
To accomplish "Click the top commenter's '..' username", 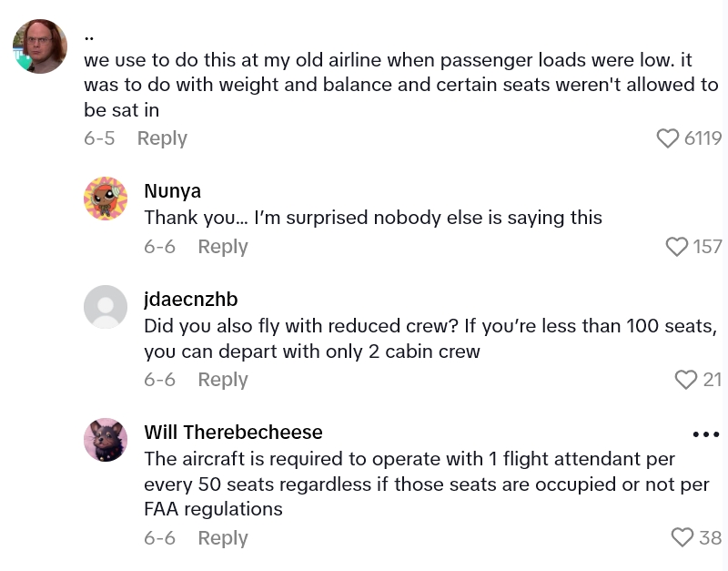I will (89, 36).
